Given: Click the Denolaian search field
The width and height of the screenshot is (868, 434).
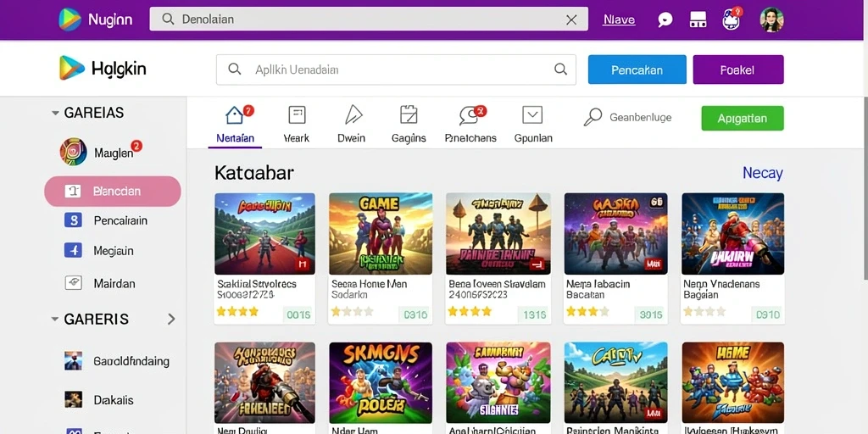Looking at the screenshot, I should pyautogui.click(x=369, y=19).
